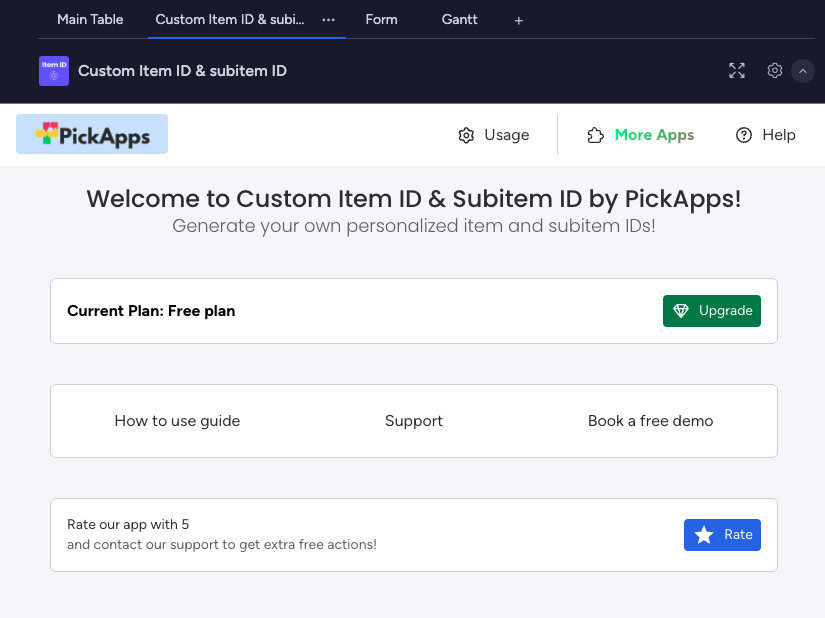Screen dimensions: 825x618
Task: Switch to the Form tab
Action: 381,19
